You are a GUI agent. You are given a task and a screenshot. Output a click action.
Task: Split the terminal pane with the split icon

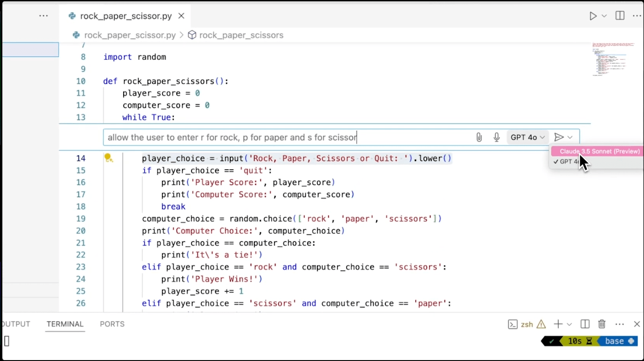pyautogui.click(x=585, y=324)
